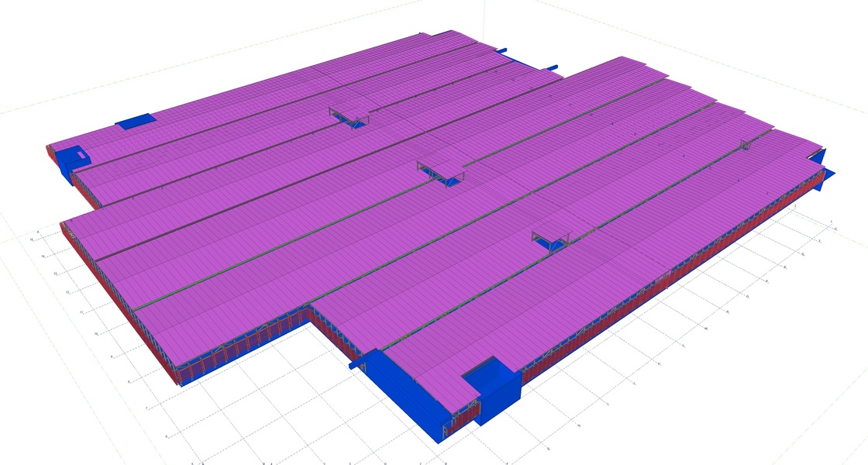Viewport: 868px width, 465px height.
Task: Select the small blue protrusion at top roof edge
Action: [x=501, y=51]
